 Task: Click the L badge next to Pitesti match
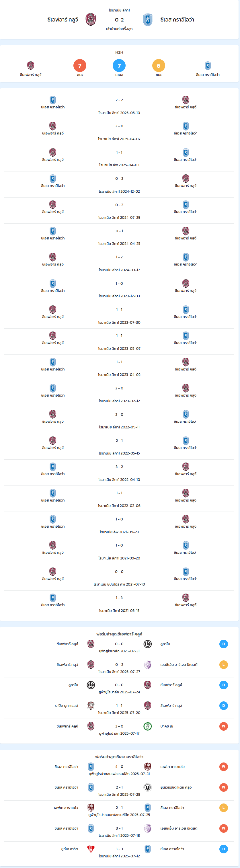click(223, 664)
